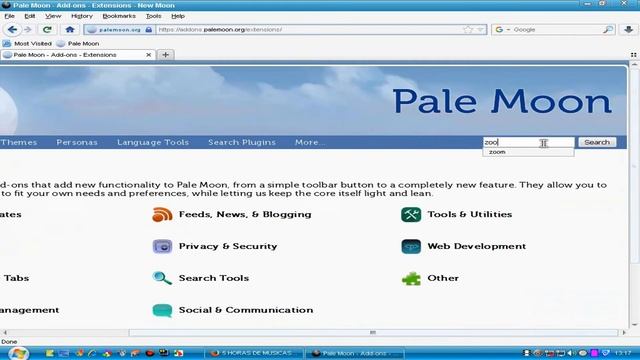The width and height of the screenshot is (640, 360).
Task: Click the Social & Communication speech bubble icon
Action: coord(162,310)
